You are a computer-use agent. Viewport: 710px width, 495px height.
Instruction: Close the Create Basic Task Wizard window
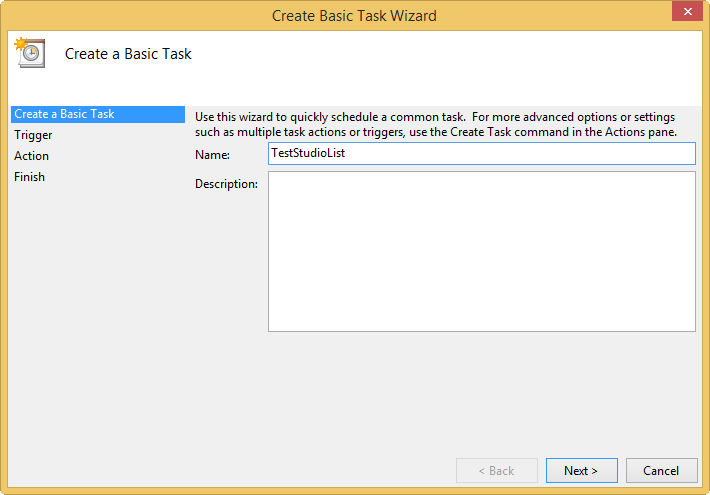(687, 11)
